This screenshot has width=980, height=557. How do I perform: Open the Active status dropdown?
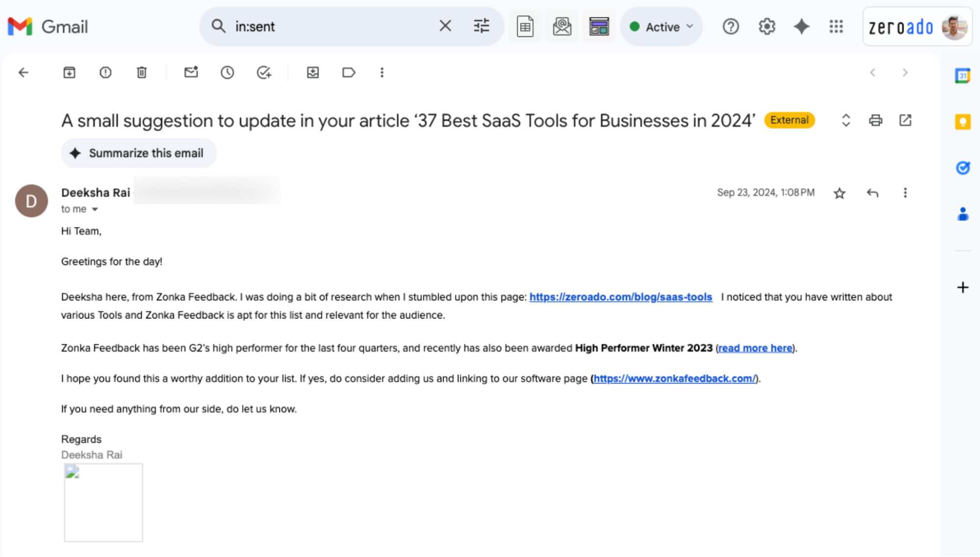pos(661,26)
